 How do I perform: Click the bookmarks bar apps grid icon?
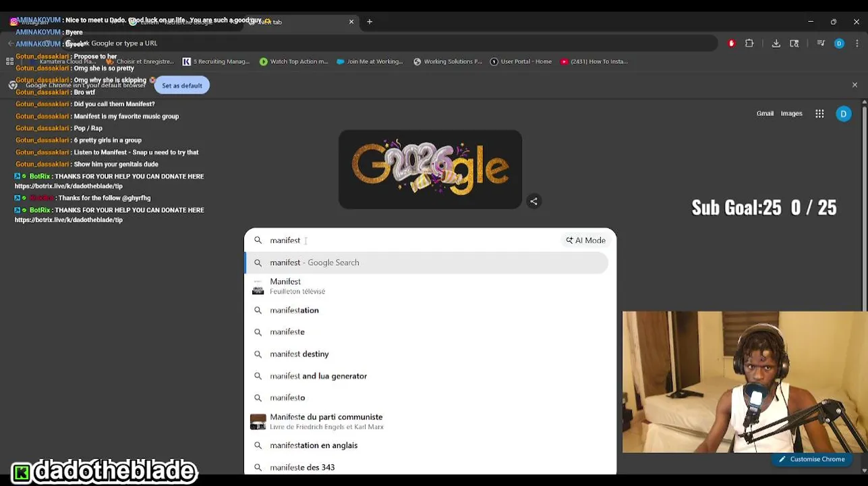[9, 61]
